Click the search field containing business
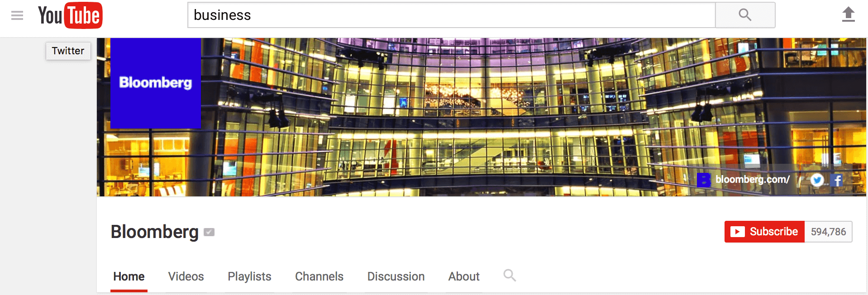 click(x=452, y=15)
